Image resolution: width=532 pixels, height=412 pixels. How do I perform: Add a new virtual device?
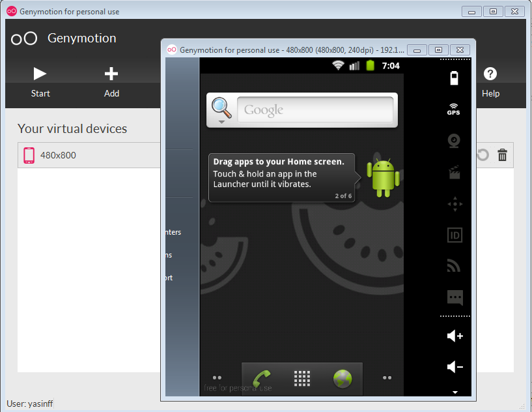(x=111, y=81)
